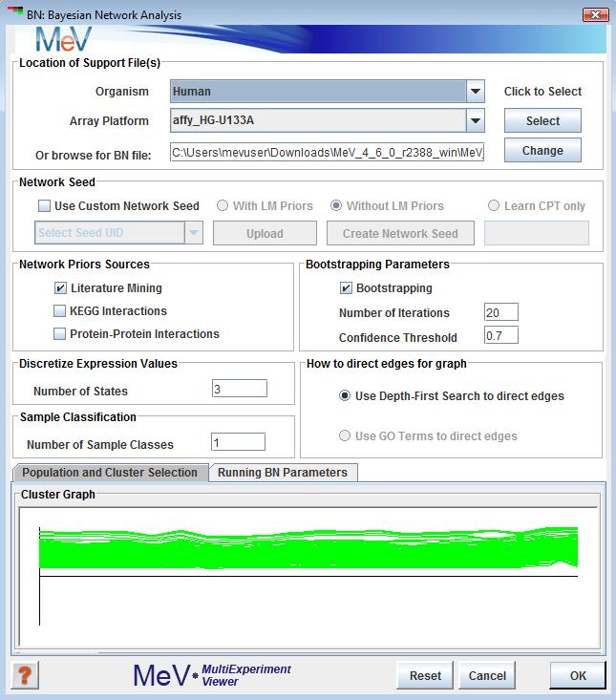Viewport: 616px width, 700px height.
Task: Enable KEGG Interactions checkbox
Action: (x=61, y=310)
